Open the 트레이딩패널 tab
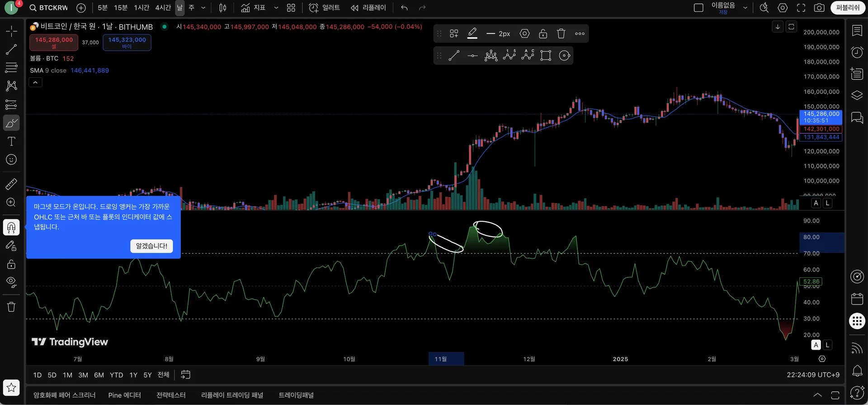Screen dimensions: 868x405 (296, 395)
